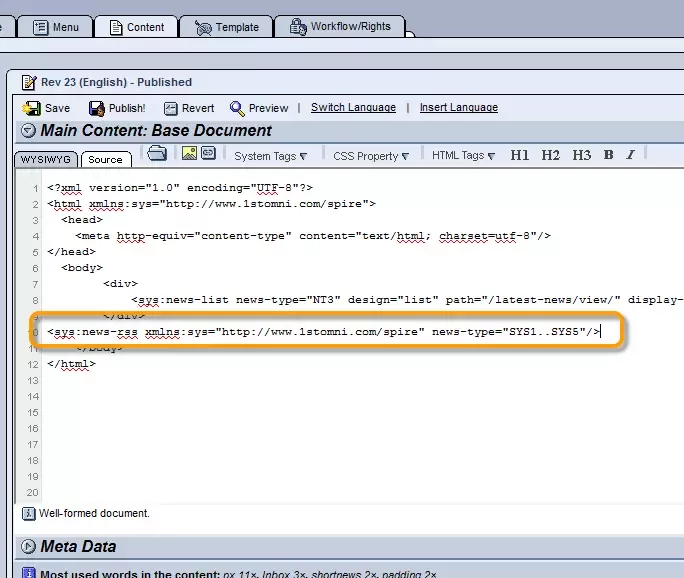Switch to WYSIWYG editor tab

(x=46, y=160)
